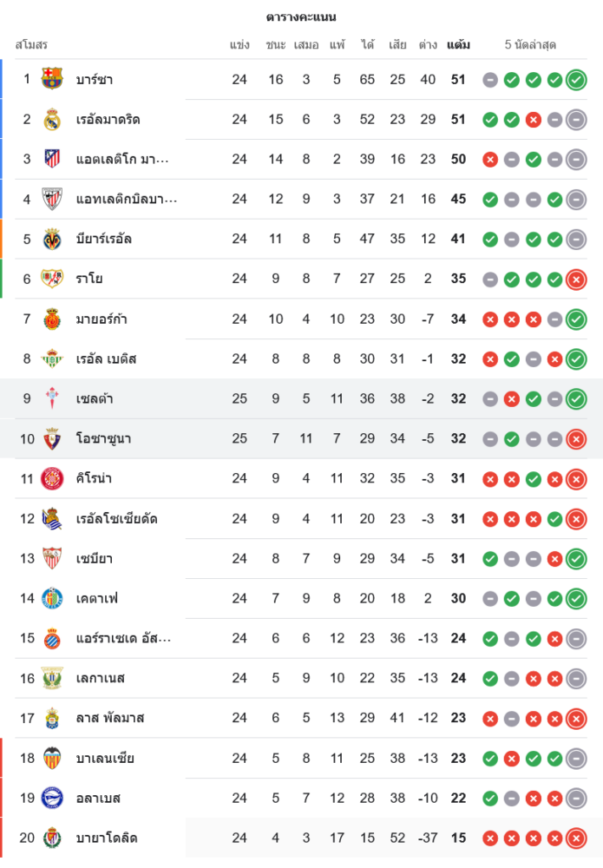Open team page for เซลต้า

point(95,398)
